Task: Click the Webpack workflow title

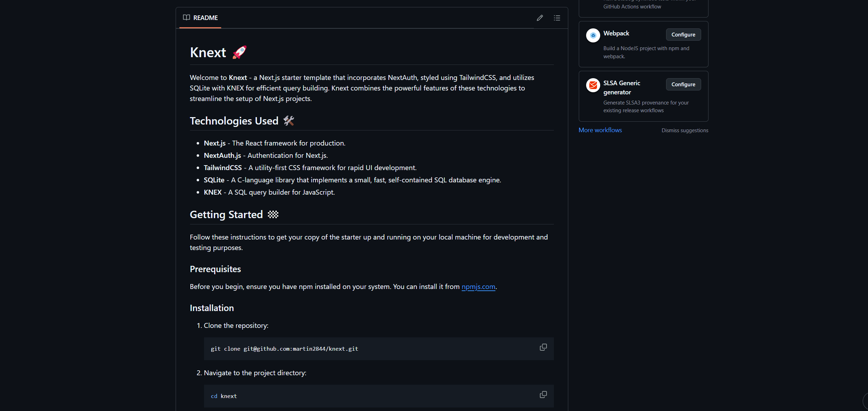Action: click(x=616, y=33)
